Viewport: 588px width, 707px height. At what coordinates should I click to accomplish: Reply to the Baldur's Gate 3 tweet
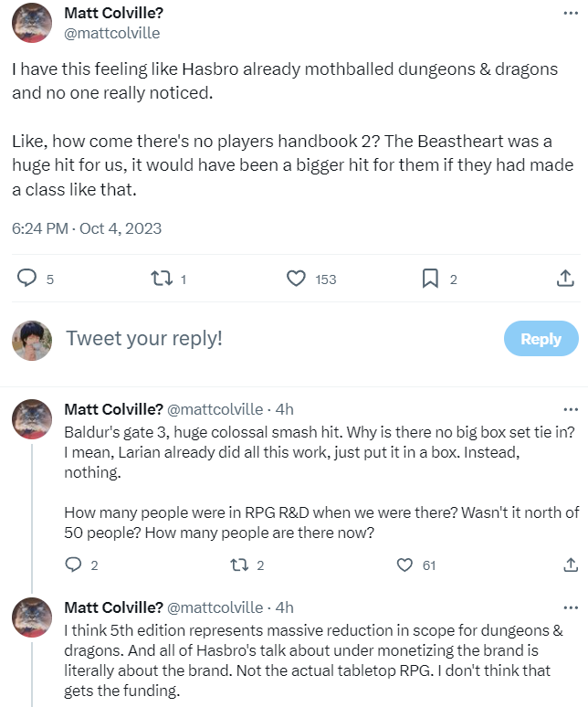[75, 565]
